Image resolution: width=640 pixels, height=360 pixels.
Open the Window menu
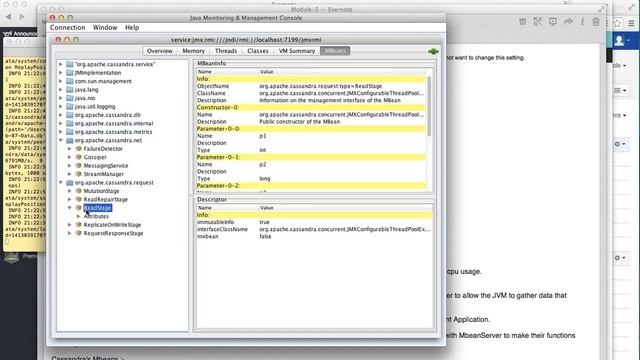(x=105, y=27)
